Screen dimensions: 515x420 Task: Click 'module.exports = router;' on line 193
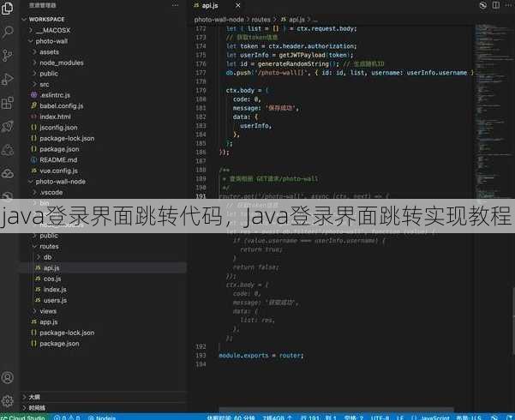(x=261, y=355)
